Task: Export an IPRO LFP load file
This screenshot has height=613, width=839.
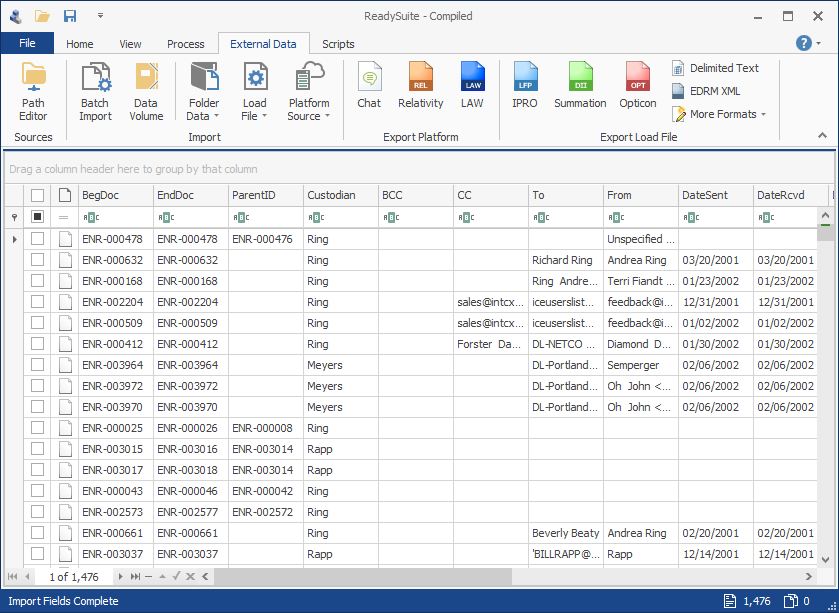Action: (x=525, y=86)
